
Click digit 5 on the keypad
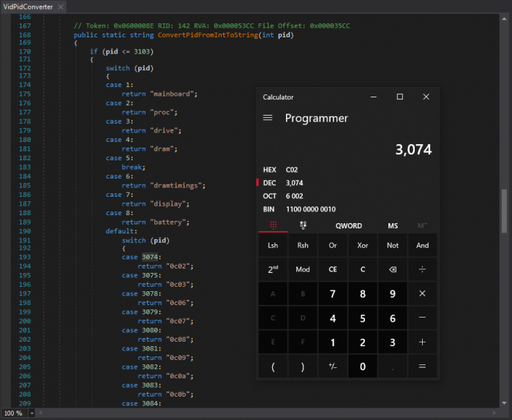(363, 318)
